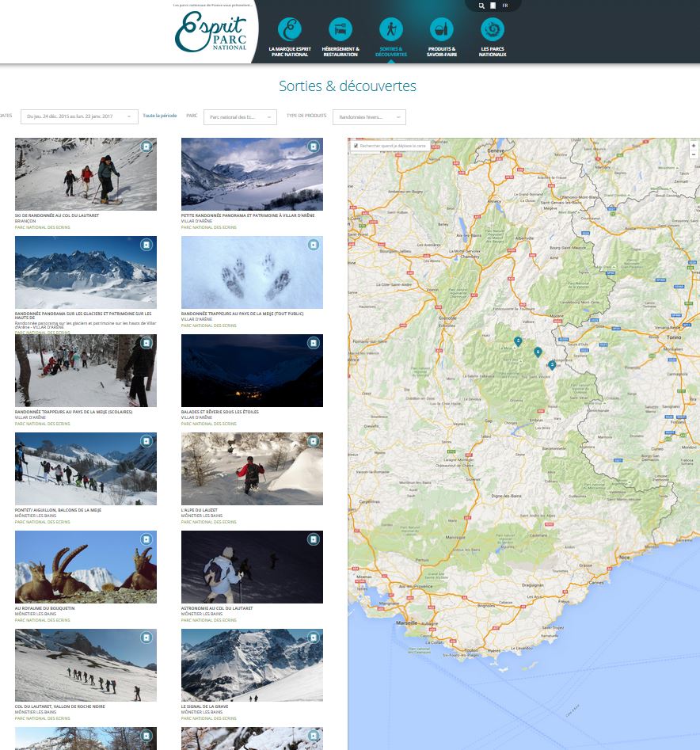The height and width of the screenshot is (750, 700).
Task: Open 'Le Signal de la Grave' title
Action: click(x=204, y=706)
